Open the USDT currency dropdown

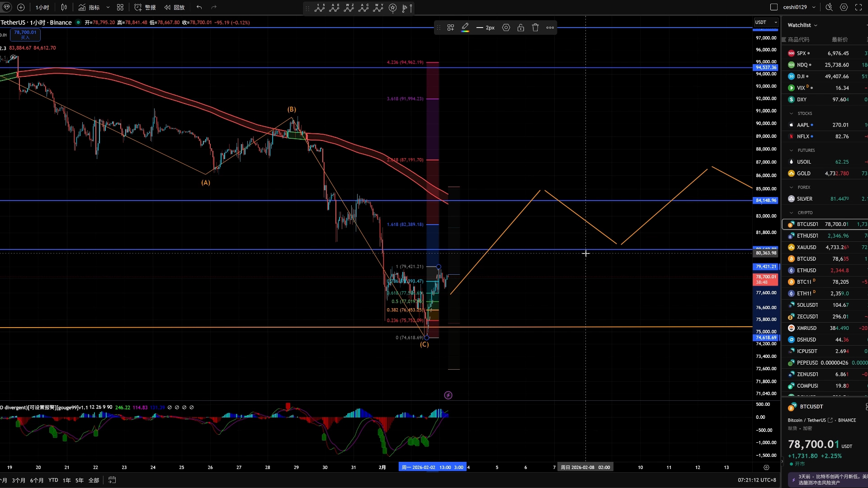(766, 22)
